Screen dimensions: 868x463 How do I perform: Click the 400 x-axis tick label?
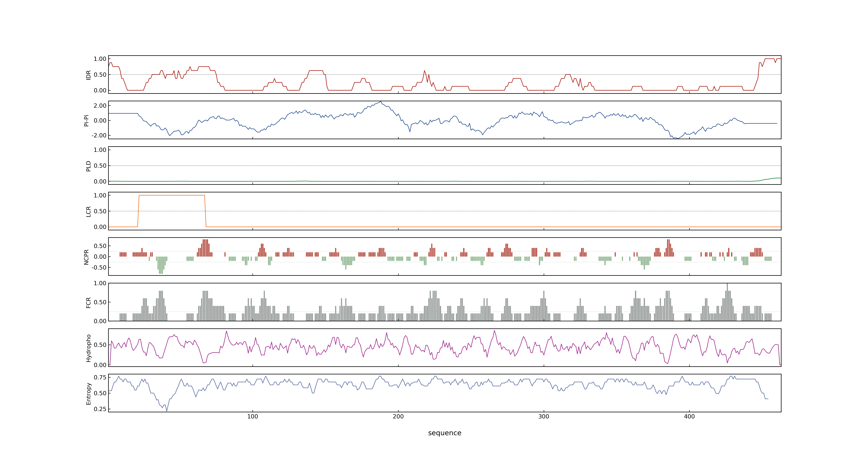pos(689,416)
